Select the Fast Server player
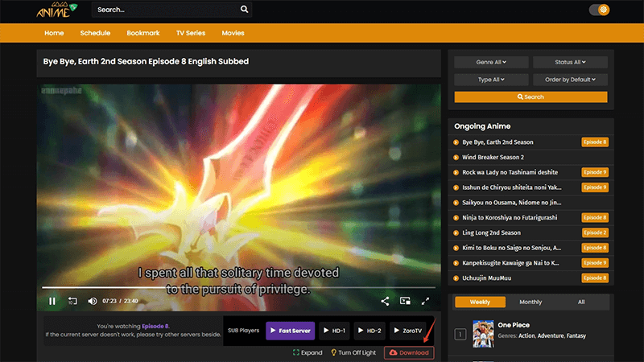The image size is (644, 362). pos(291,331)
